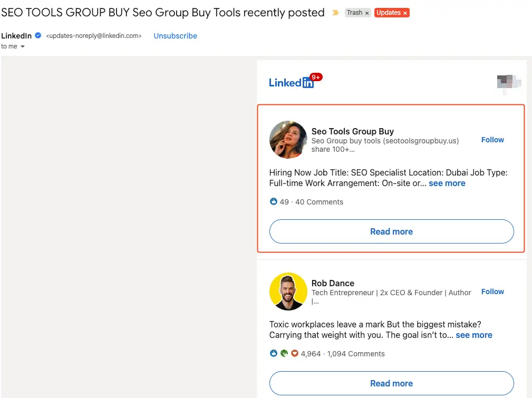532x398 pixels.
Task: Expand recipient details arrow next to 'to me'
Action: (x=23, y=47)
